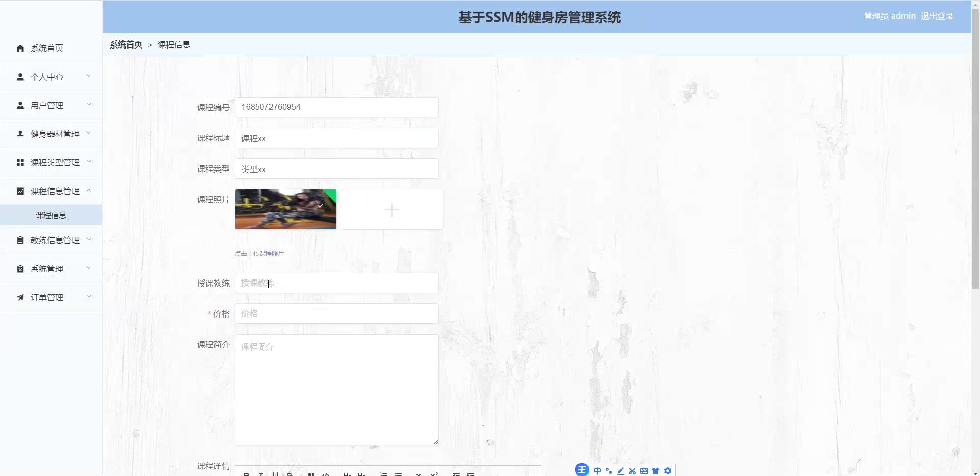Click the page vertical scrollbar thumb
The width and height of the screenshot is (980, 476).
[x=975, y=148]
